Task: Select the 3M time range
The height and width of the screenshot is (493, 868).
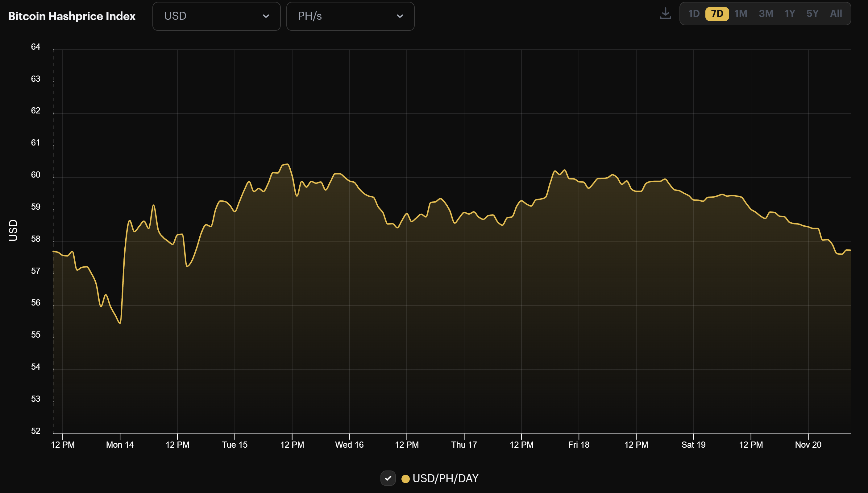Action: pos(766,14)
